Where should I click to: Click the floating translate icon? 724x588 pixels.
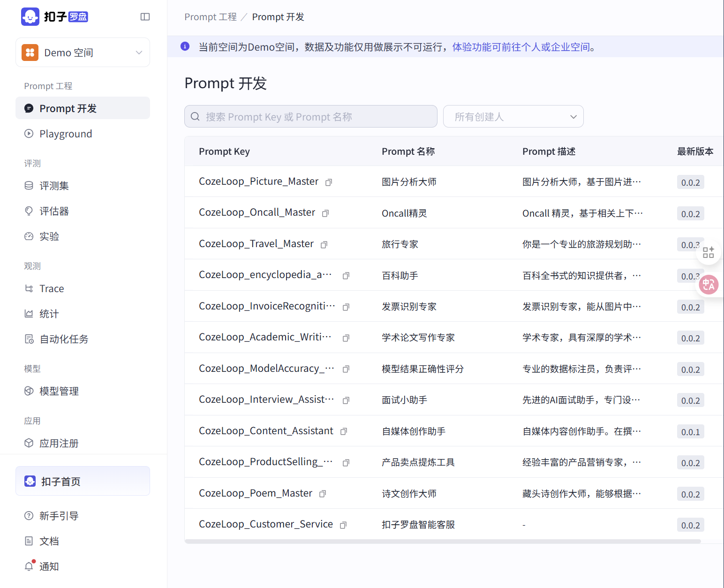point(709,285)
